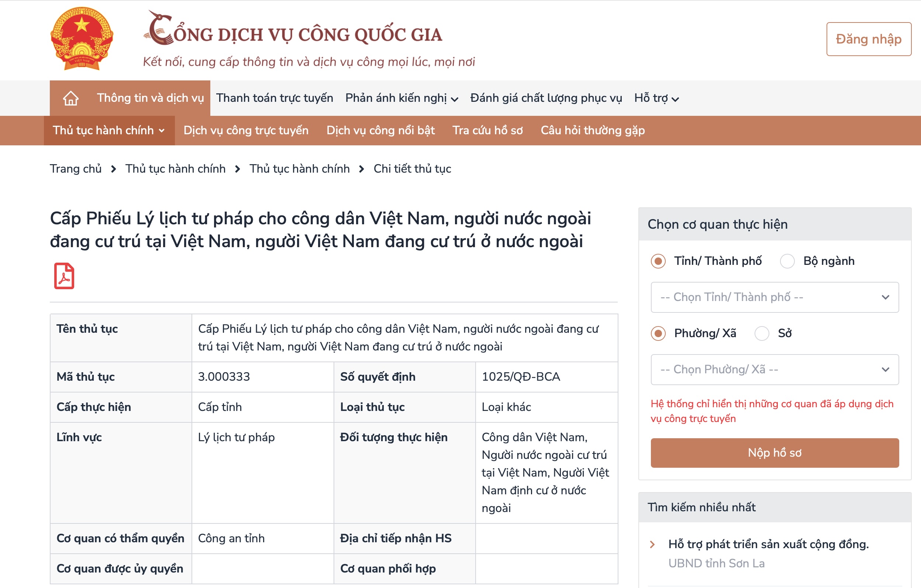Open the Chọn Phường/ Xã dropdown

(775, 370)
